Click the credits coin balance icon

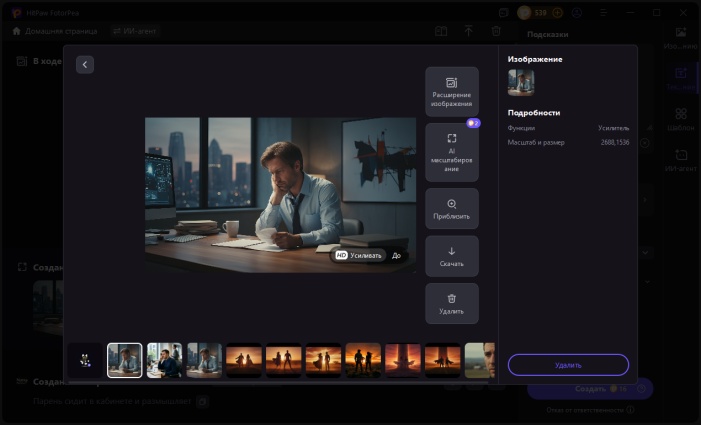(525, 13)
